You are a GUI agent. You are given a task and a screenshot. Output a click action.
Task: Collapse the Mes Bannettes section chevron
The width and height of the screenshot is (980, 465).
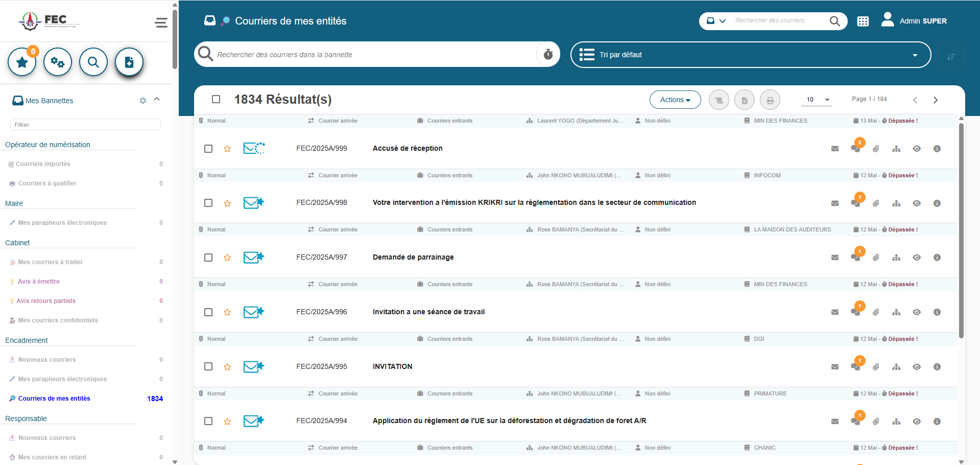[157, 99]
